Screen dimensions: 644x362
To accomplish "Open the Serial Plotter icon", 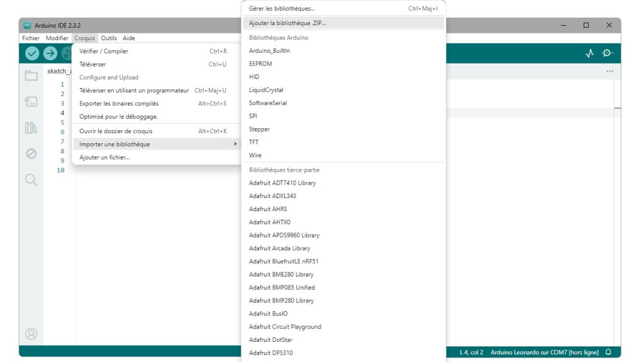I will click(589, 53).
